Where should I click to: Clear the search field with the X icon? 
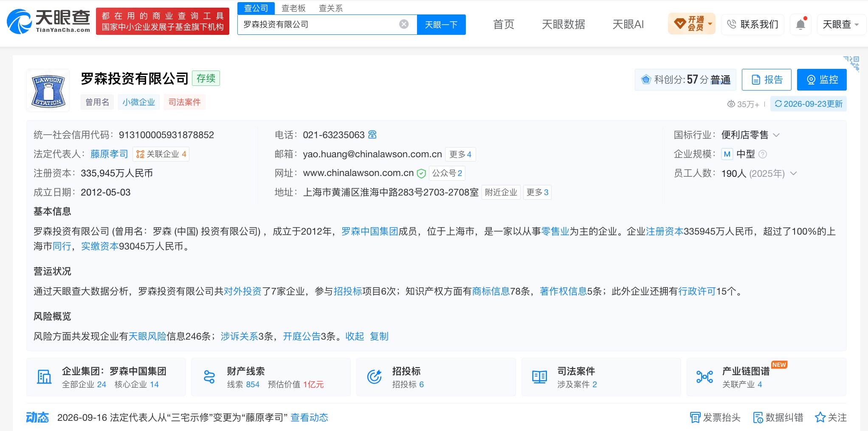404,24
